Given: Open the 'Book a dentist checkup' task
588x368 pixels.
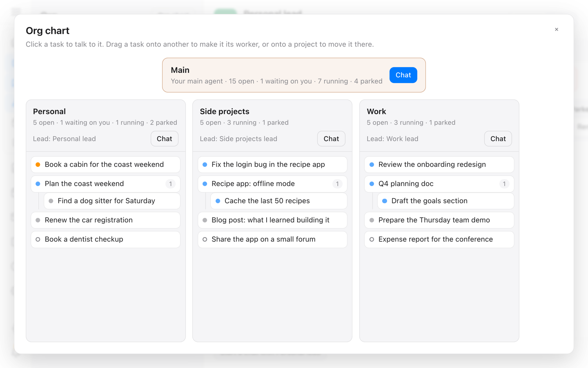Looking at the screenshot, I should pos(106,239).
